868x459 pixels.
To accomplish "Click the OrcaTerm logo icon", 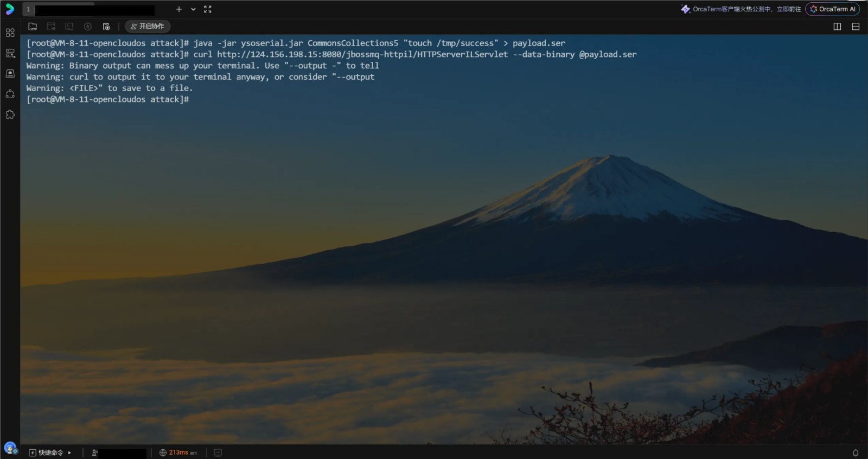I will coord(10,9).
